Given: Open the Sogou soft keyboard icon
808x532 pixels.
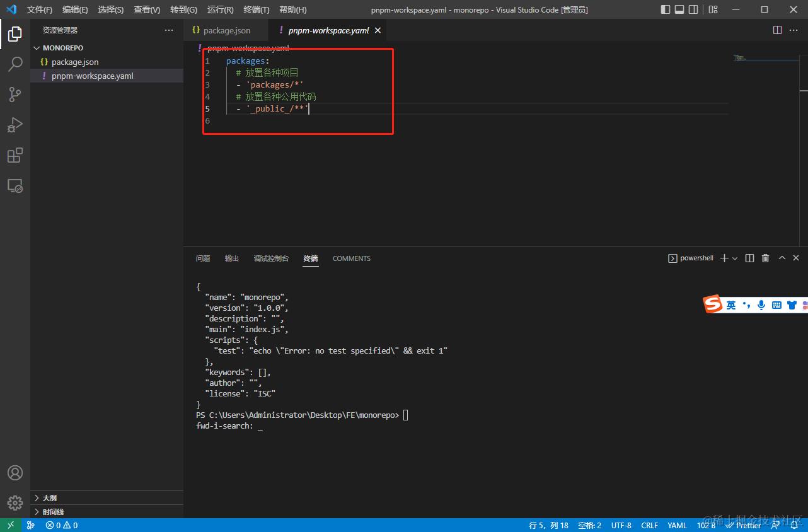Looking at the screenshot, I should click(x=776, y=305).
